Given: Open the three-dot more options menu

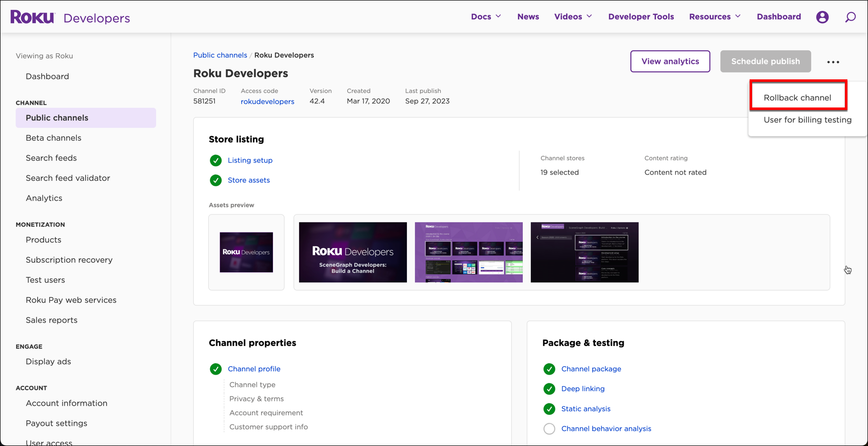Looking at the screenshot, I should click(833, 62).
